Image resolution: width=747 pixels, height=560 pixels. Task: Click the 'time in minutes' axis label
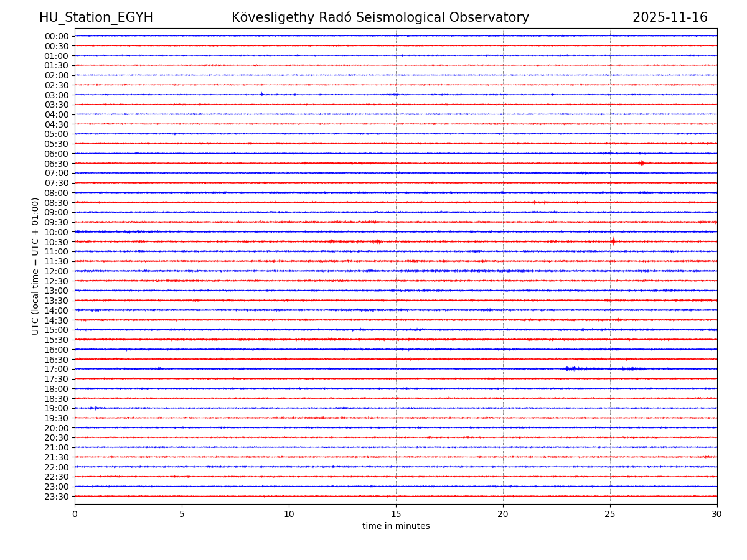(x=396, y=526)
